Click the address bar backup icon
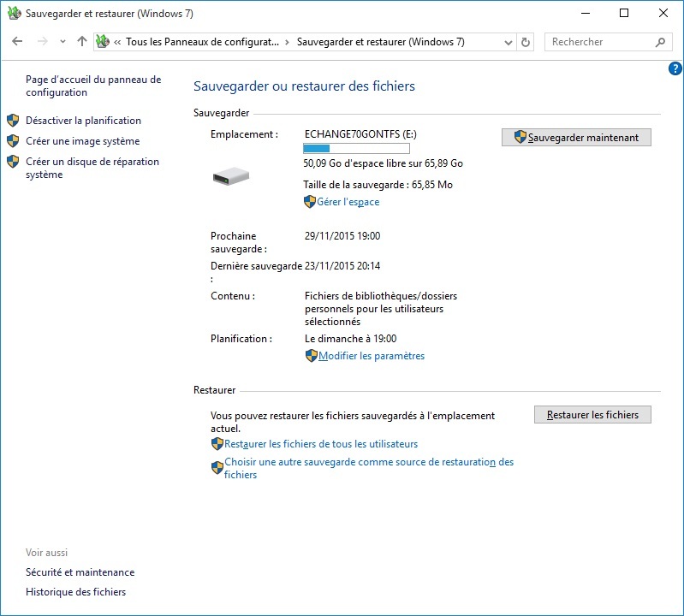 tap(103, 41)
